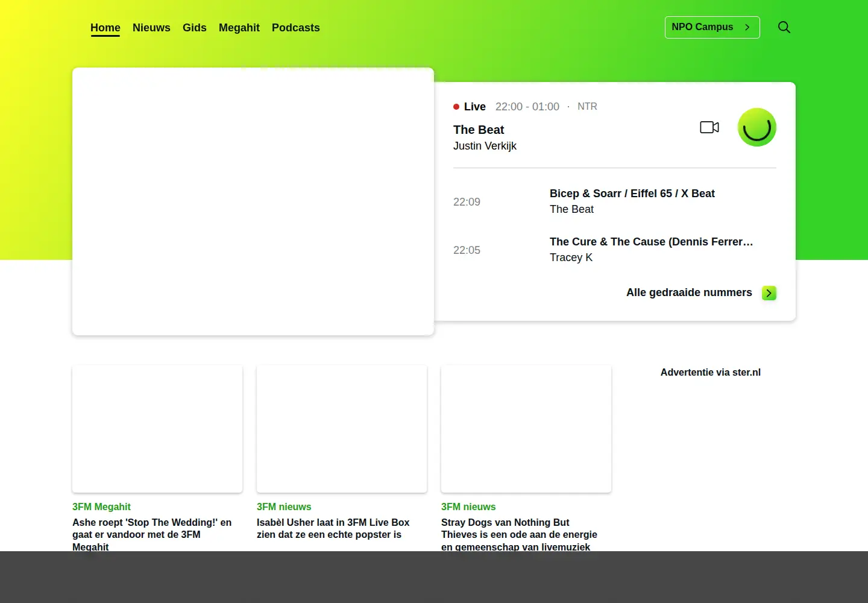Viewport: 868px width, 603px height.
Task: Select track The Cure & The Cause
Action: click(x=652, y=242)
